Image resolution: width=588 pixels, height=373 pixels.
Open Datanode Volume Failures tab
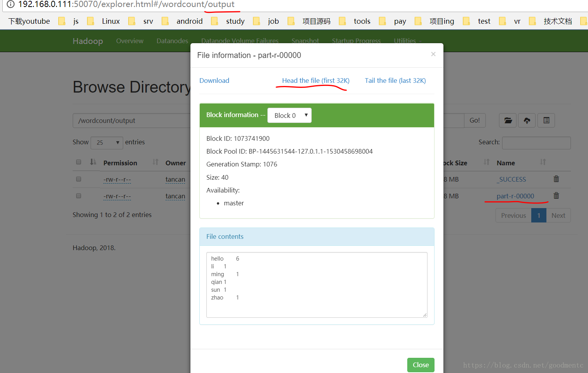point(240,41)
